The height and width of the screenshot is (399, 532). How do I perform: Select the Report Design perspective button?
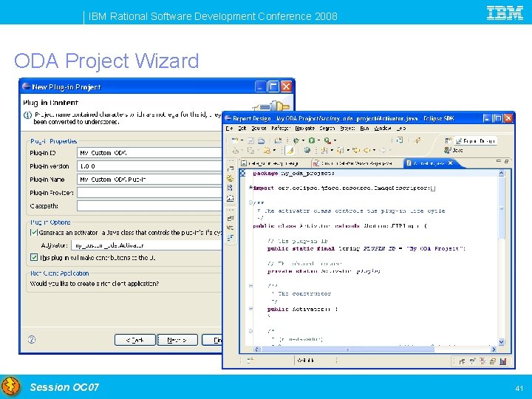click(x=476, y=140)
